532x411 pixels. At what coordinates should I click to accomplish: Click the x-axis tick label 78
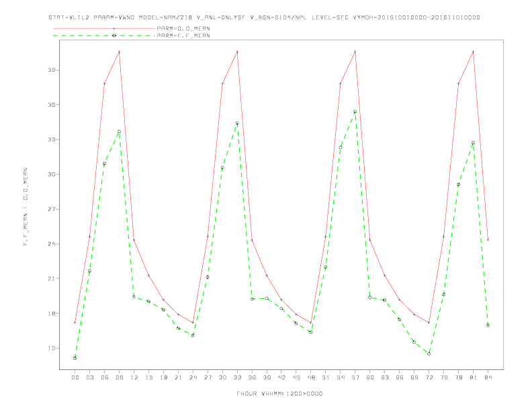pos(458,377)
